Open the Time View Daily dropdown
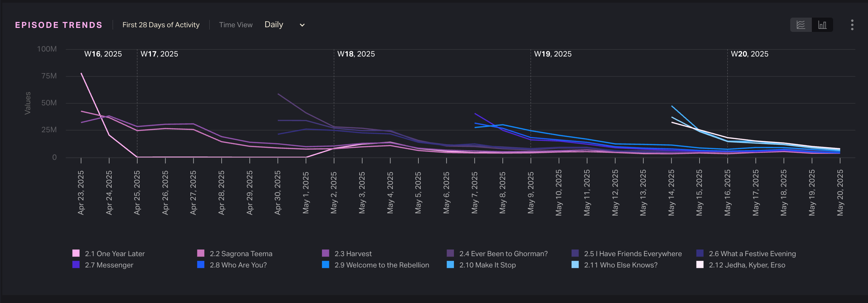 [x=274, y=25]
